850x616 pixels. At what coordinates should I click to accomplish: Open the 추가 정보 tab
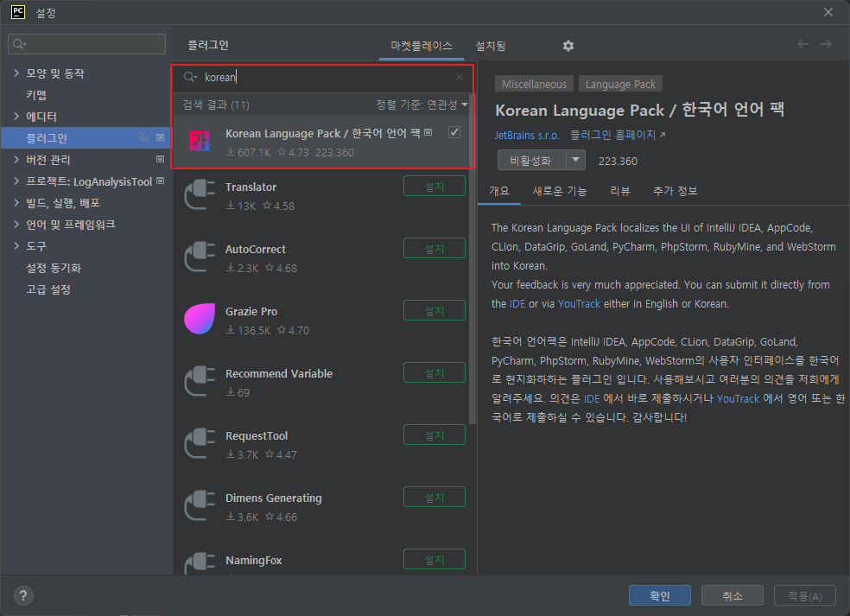(675, 191)
